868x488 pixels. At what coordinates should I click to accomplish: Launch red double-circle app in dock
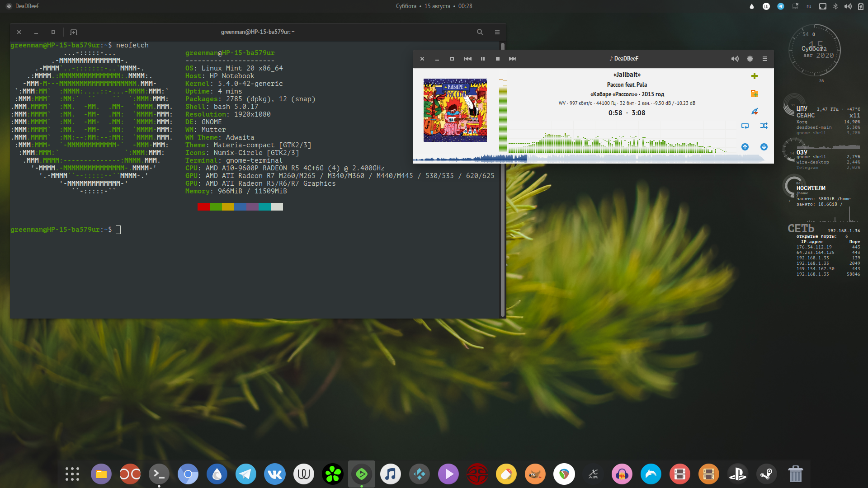(130, 474)
